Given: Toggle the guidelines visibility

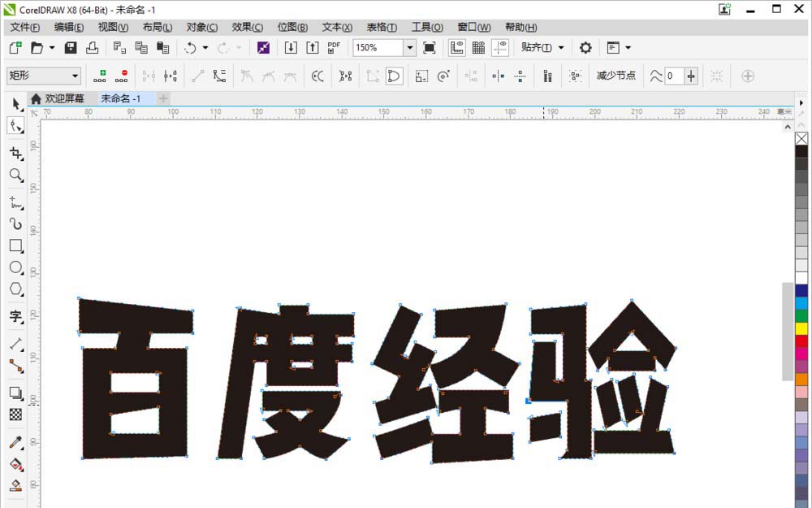Looking at the screenshot, I should [499, 48].
